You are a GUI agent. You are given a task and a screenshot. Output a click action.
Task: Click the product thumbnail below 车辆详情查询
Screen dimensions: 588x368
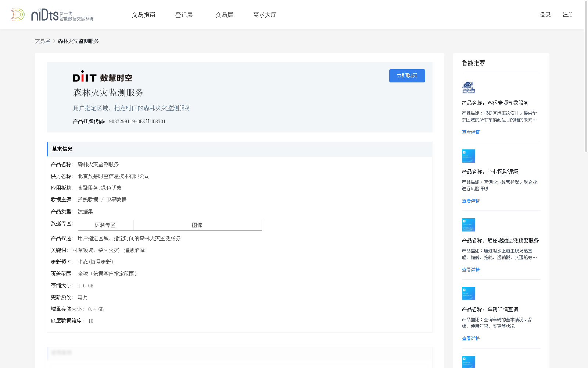(x=469, y=362)
